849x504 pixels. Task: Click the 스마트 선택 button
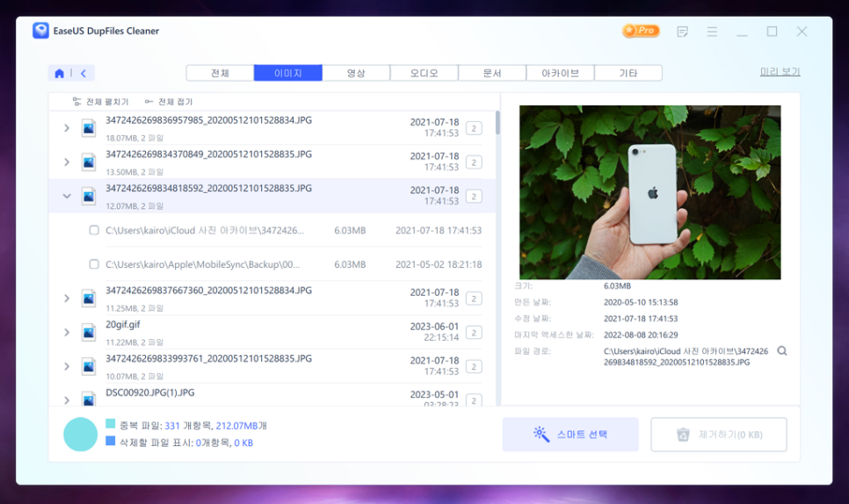570,435
